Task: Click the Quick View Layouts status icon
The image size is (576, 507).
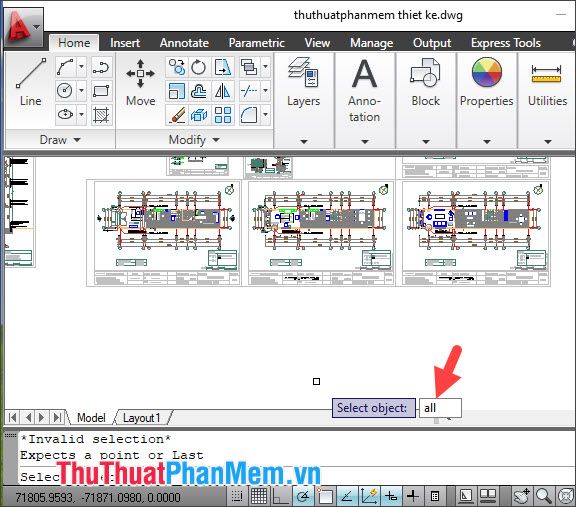Action: 488,496
